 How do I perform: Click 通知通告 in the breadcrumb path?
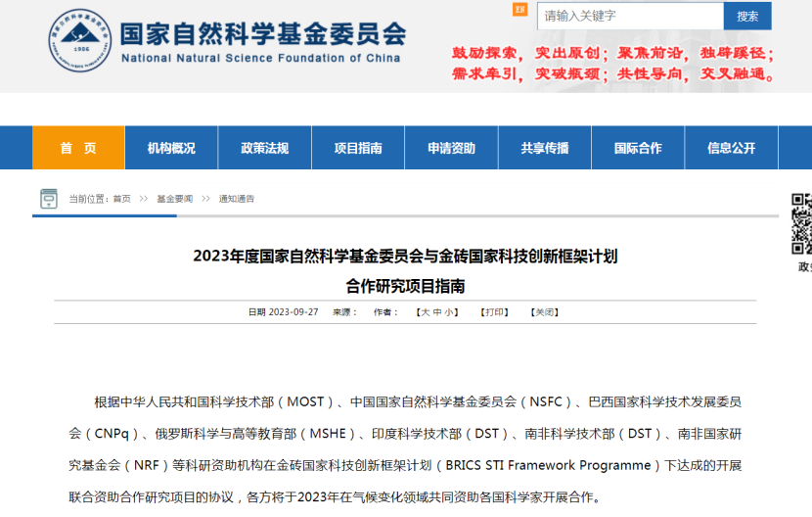[x=236, y=199]
